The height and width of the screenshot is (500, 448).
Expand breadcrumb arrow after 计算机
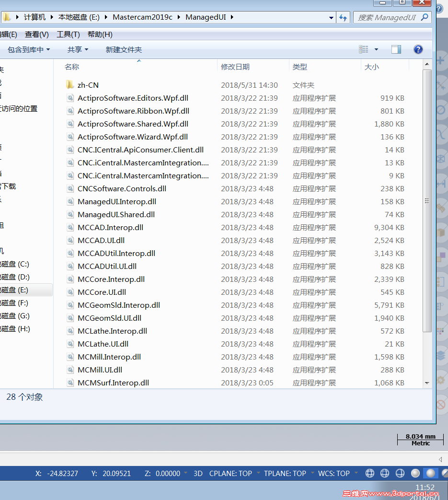point(52,17)
